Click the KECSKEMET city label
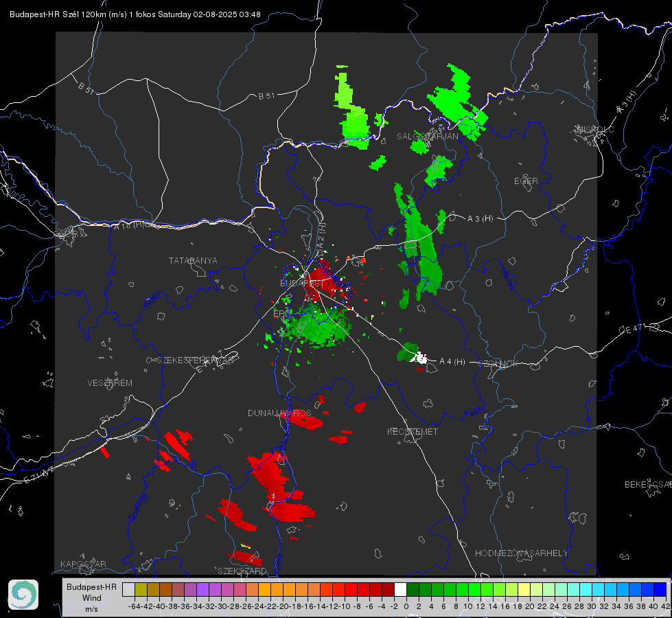 [413, 432]
